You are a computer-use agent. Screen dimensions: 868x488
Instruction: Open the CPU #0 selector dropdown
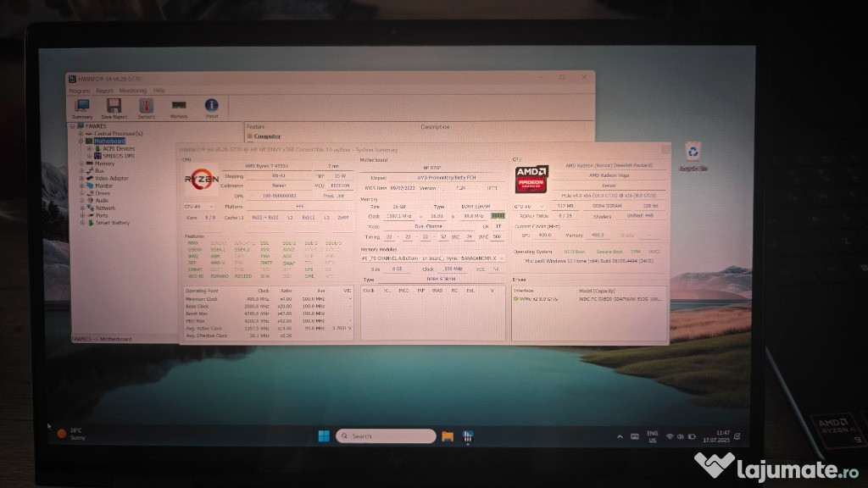pyautogui.click(x=198, y=207)
